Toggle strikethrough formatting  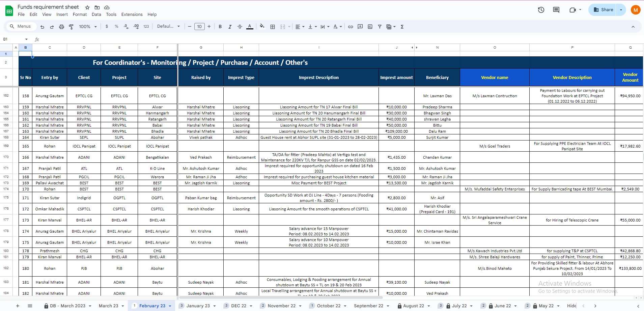pos(240,27)
